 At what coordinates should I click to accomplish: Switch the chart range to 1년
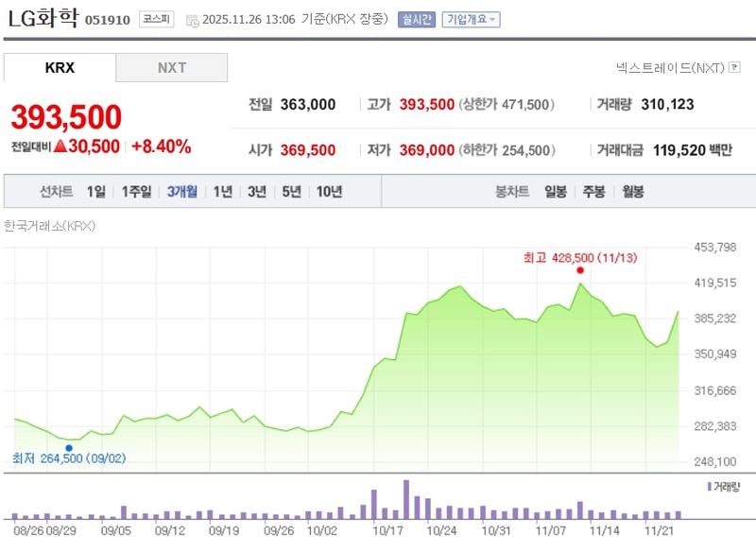[222, 191]
